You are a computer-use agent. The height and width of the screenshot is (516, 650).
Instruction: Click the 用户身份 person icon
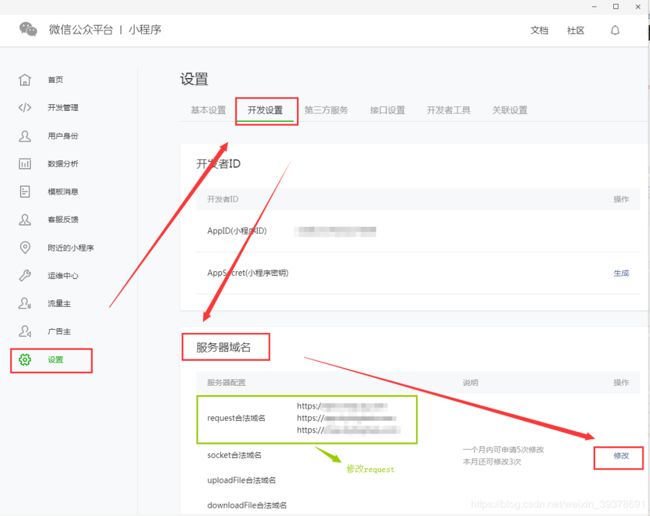[x=25, y=136]
